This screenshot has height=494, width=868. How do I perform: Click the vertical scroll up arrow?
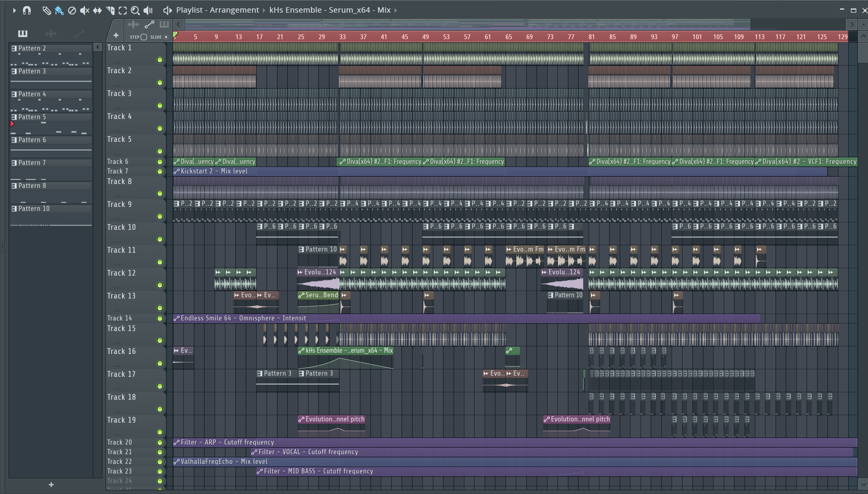pos(863,36)
